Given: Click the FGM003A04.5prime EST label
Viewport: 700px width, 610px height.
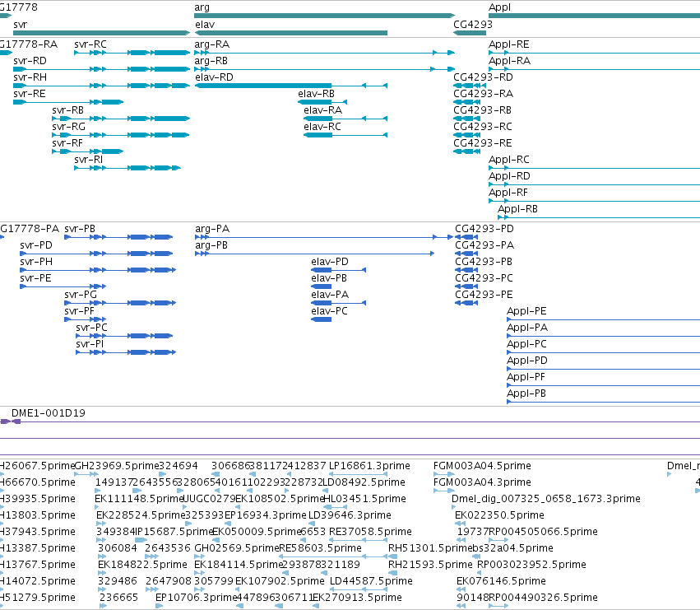Looking at the screenshot, I should coord(482,466).
